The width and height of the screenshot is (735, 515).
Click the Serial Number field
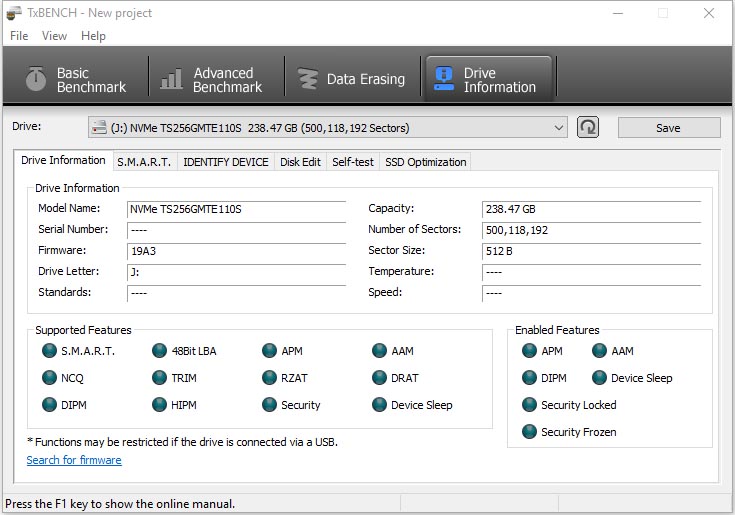pos(237,231)
